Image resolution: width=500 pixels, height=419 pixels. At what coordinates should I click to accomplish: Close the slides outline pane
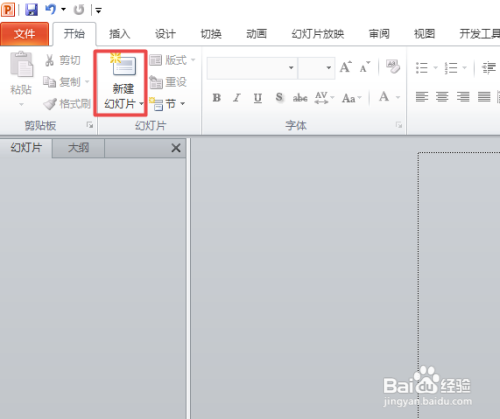click(x=176, y=148)
